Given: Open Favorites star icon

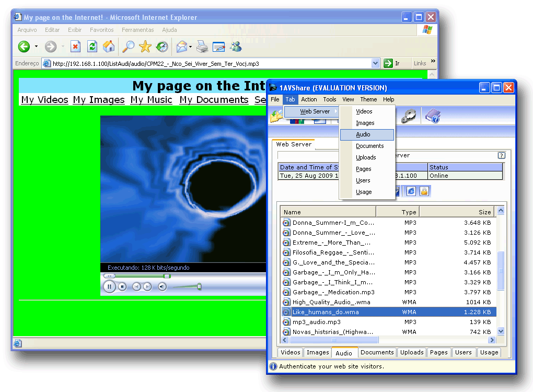Looking at the screenshot, I should point(145,46).
